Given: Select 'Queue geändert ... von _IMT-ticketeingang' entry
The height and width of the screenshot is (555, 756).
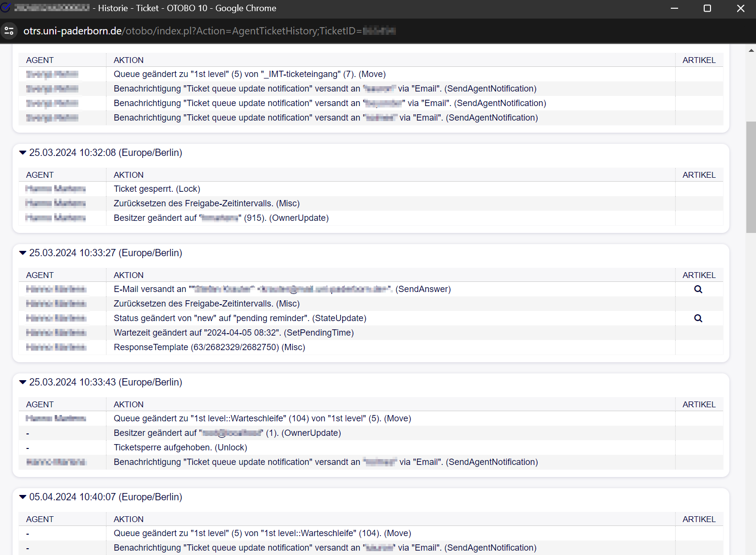Looking at the screenshot, I should [x=250, y=74].
